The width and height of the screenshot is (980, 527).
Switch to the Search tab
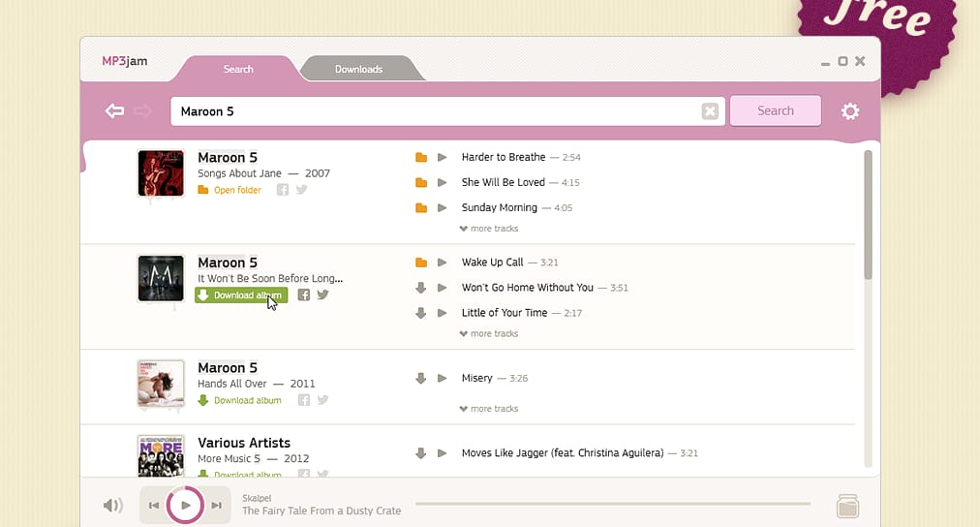[x=238, y=69]
